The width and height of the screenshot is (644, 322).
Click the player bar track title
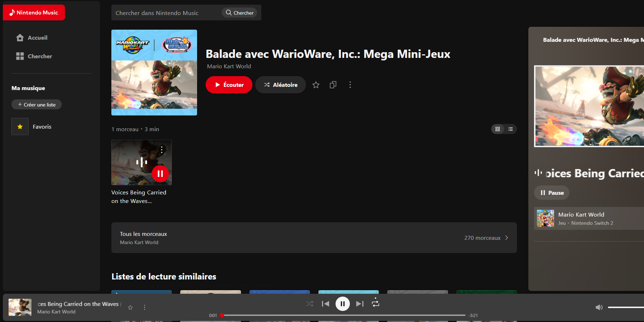(x=79, y=304)
